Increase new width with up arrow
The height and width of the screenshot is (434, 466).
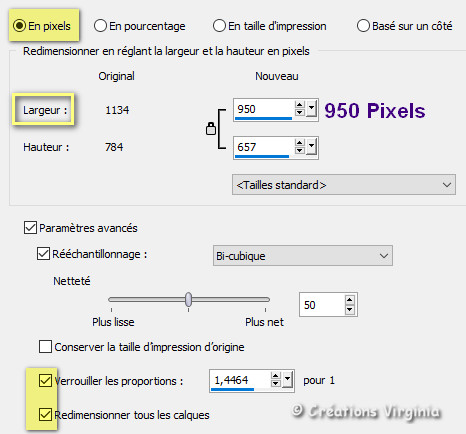(299, 106)
